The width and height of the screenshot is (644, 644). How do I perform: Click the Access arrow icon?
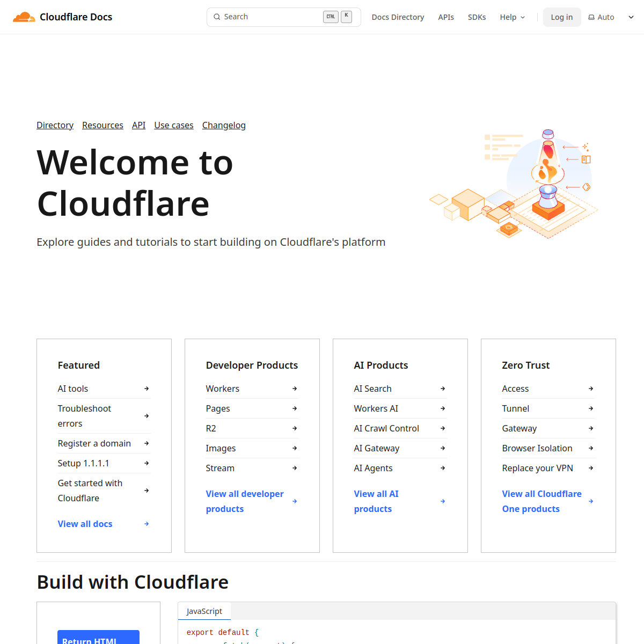(x=590, y=388)
